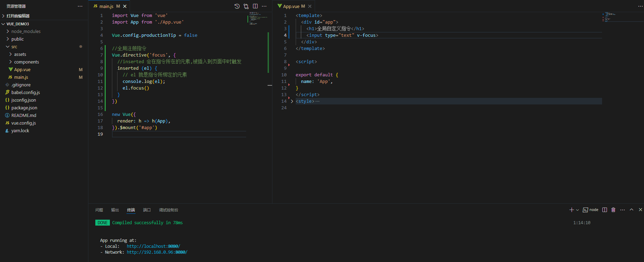Maximize the terminal panel with the up chevron

point(632,210)
